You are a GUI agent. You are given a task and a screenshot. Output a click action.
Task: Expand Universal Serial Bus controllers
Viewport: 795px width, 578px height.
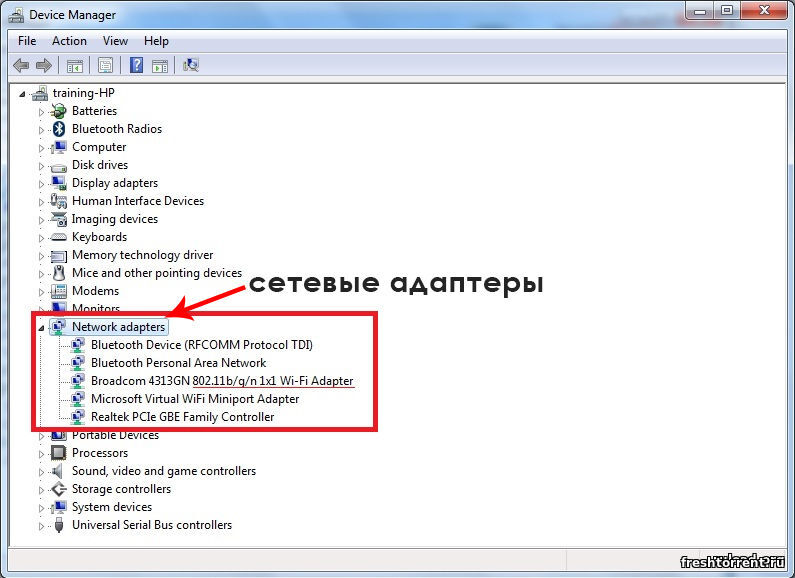click(41, 525)
